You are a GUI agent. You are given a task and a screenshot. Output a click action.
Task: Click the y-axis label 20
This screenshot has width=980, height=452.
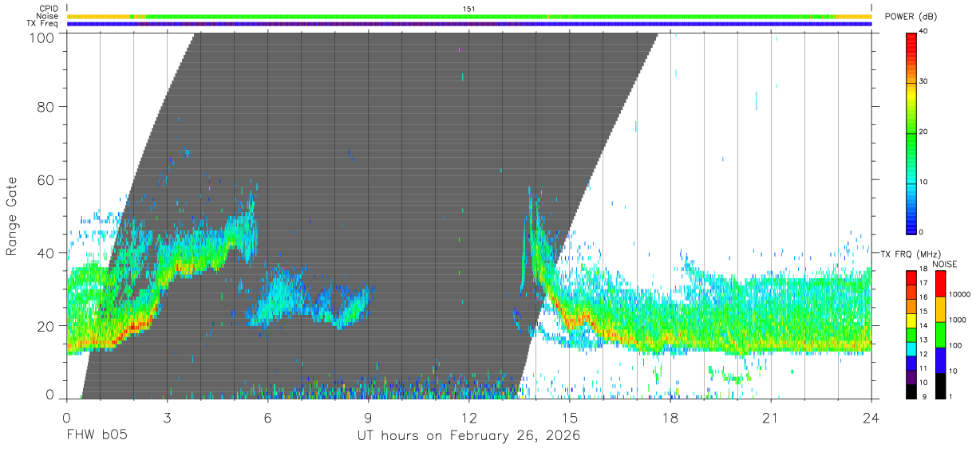45,326
